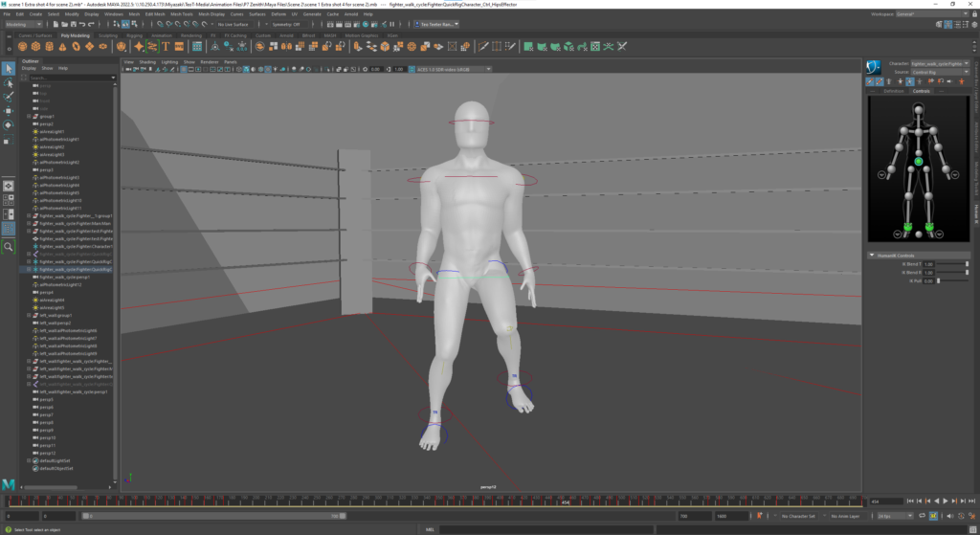Click the polygon sphere shelf icon
The height and width of the screenshot is (535, 980).
click(x=22, y=46)
